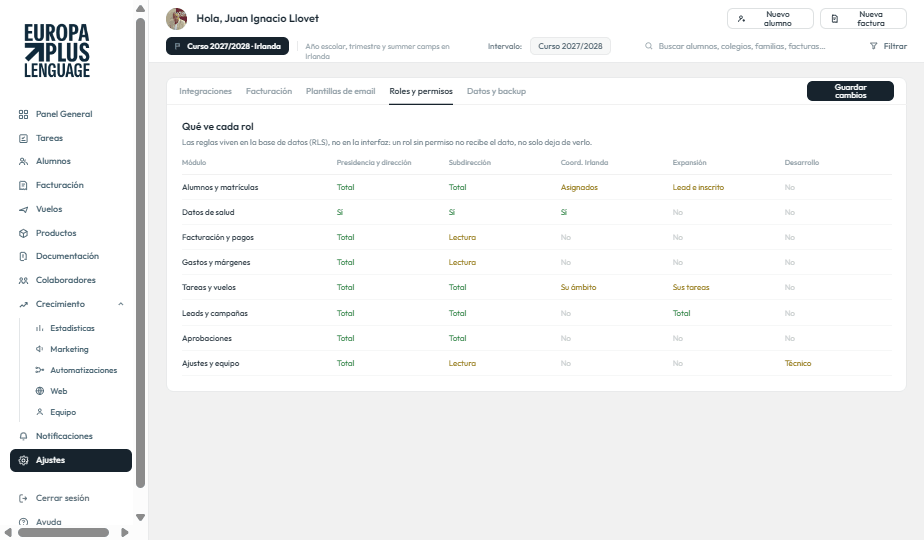The image size is (924, 540).
Task: Click the Equipo person icon
Action: pos(39,412)
